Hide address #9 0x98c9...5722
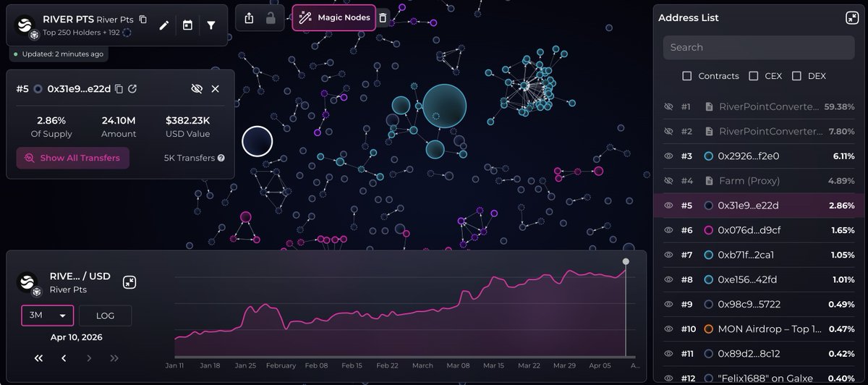868x385 pixels. point(668,304)
